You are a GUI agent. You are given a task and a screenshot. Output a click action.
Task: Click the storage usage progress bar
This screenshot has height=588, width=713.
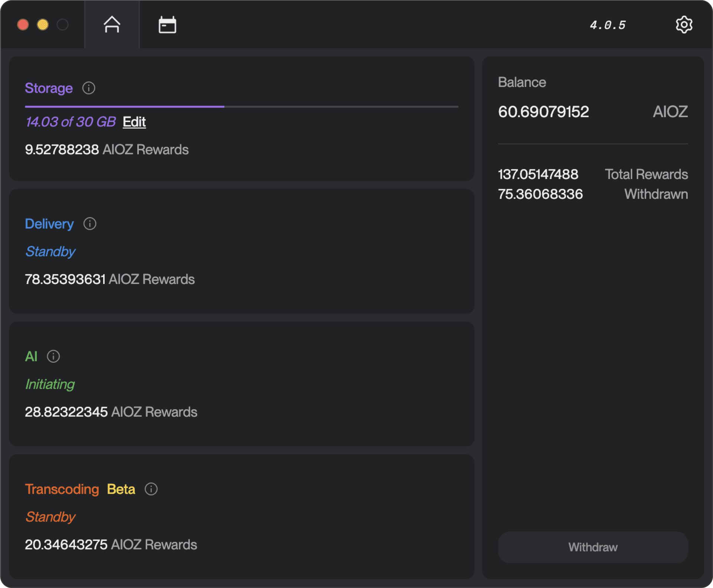241,107
